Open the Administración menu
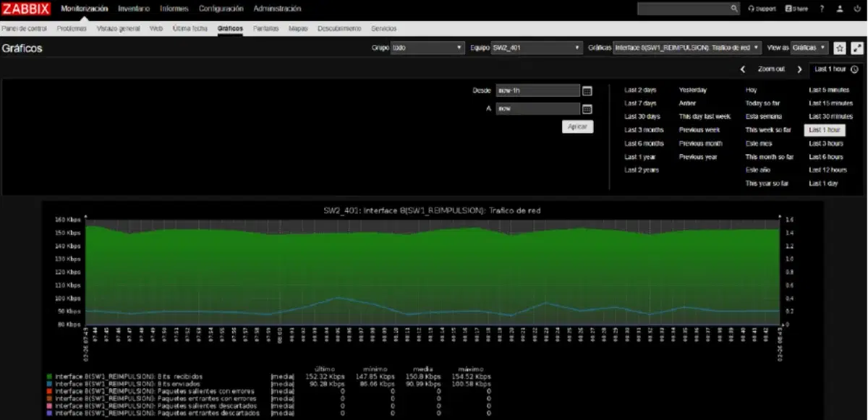The height and width of the screenshot is (420, 868). click(277, 9)
